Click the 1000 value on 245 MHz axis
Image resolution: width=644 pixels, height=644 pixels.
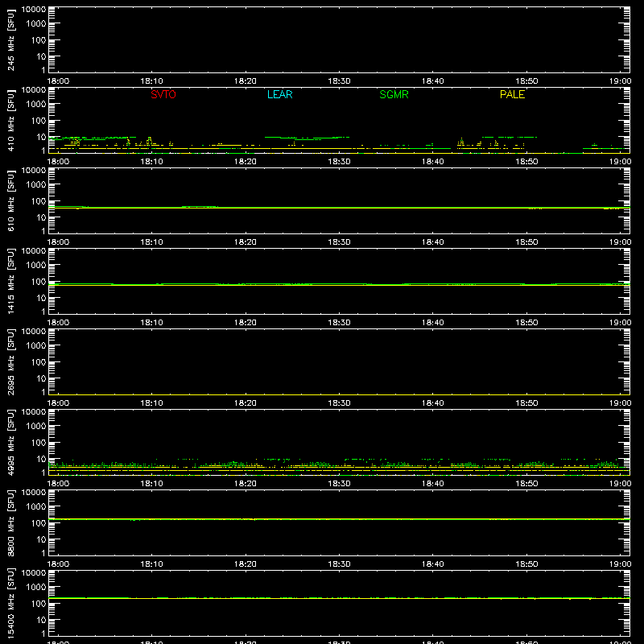pos(36,24)
